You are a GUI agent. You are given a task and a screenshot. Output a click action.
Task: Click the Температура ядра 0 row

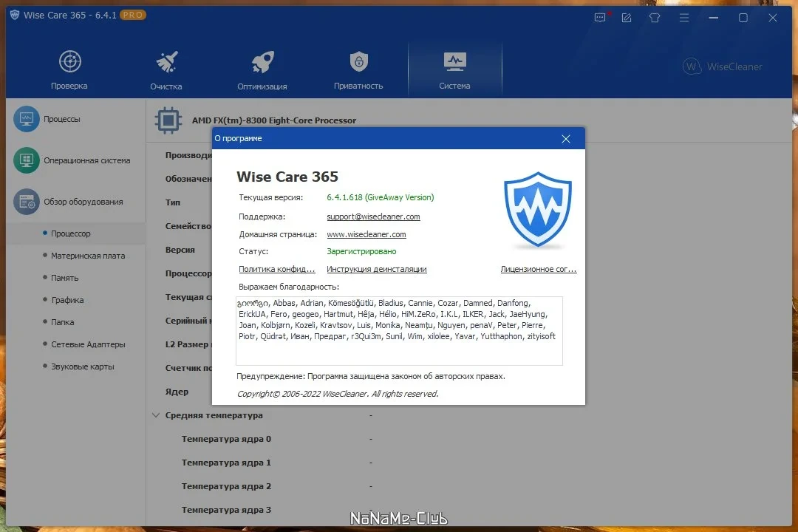click(x=227, y=439)
